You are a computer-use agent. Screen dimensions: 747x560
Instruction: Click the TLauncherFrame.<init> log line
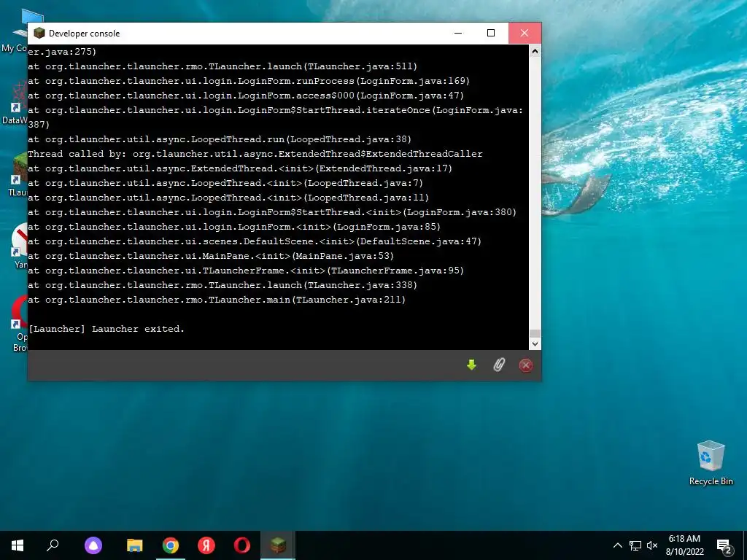tap(246, 271)
